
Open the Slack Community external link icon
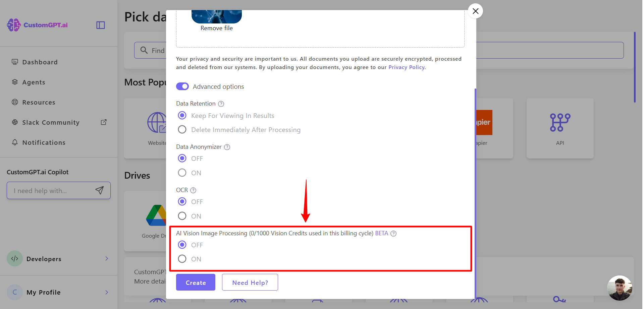pyautogui.click(x=104, y=122)
